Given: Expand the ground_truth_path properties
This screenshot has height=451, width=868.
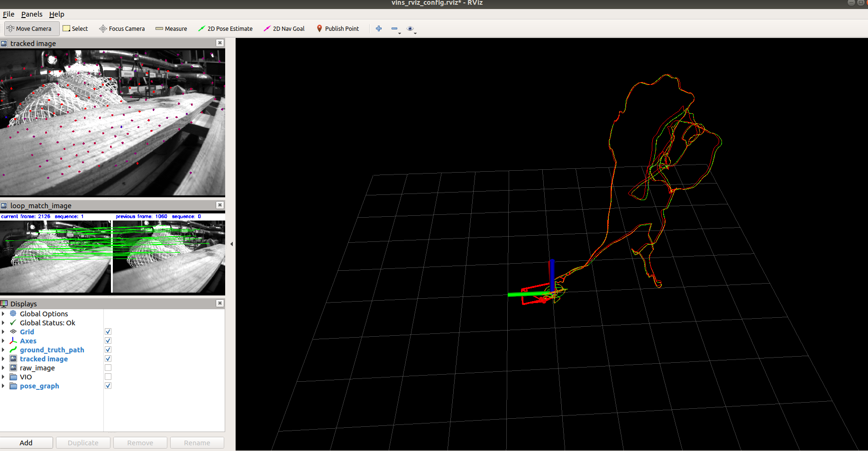Looking at the screenshot, I should pyautogui.click(x=3, y=350).
